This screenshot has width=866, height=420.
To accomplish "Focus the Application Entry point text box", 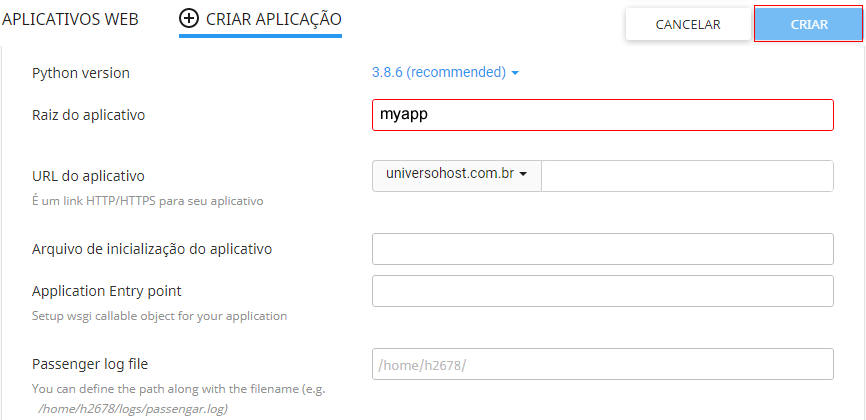I will click(603, 291).
